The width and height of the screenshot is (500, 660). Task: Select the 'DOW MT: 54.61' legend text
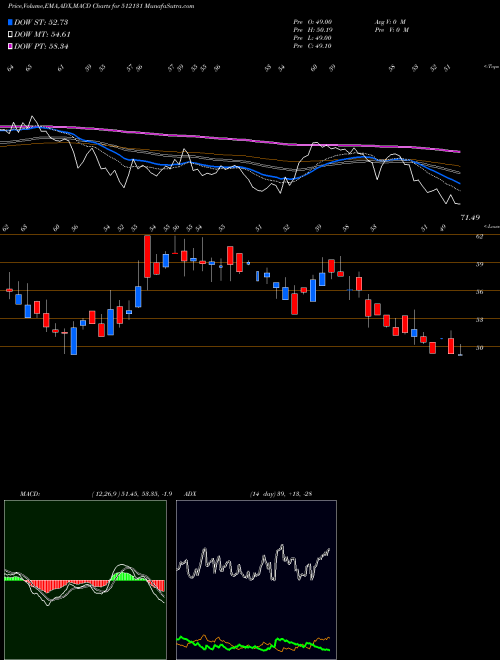pyautogui.click(x=42, y=35)
